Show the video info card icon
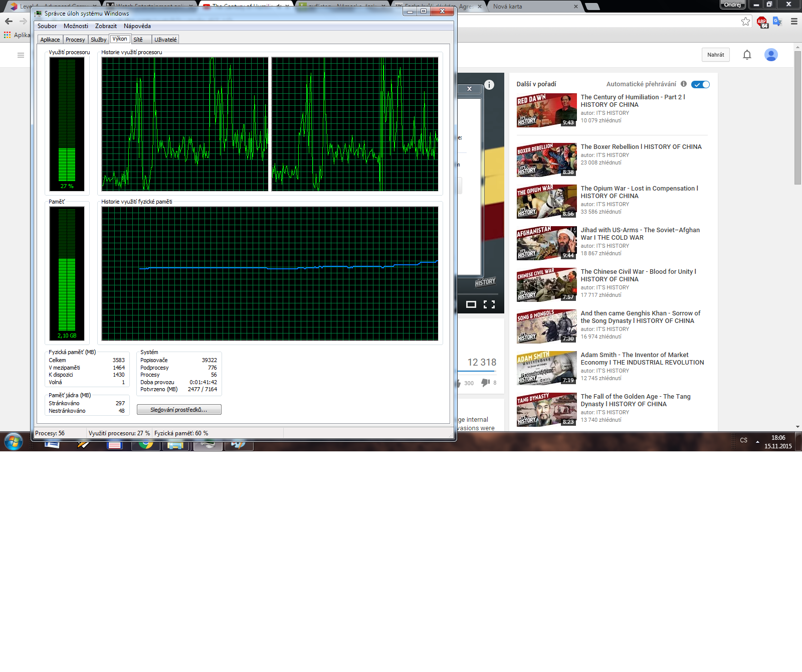Viewport: 802px width, 672px height. [489, 85]
